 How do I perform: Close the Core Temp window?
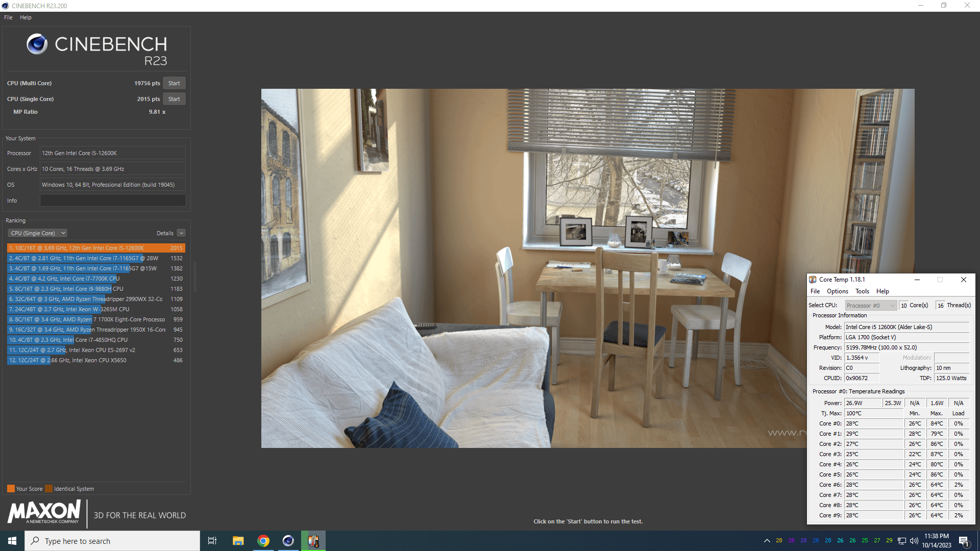click(964, 280)
